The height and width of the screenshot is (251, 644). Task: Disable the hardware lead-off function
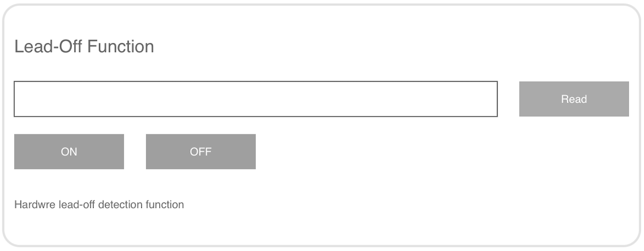click(200, 152)
